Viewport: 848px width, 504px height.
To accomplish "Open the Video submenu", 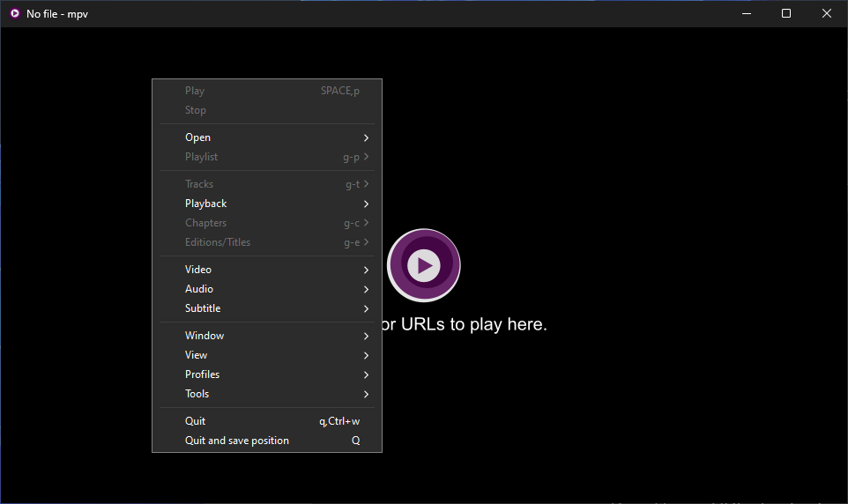I will (267, 270).
